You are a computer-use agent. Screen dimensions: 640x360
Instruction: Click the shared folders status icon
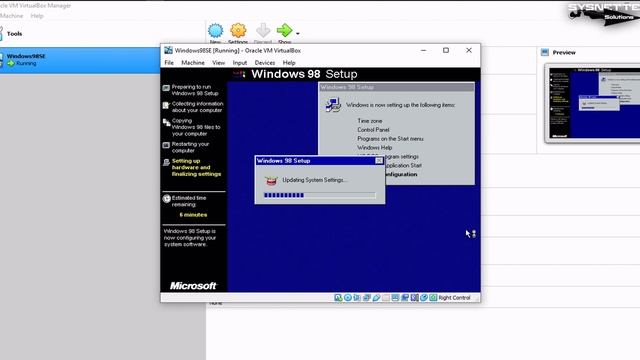coord(386,298)
